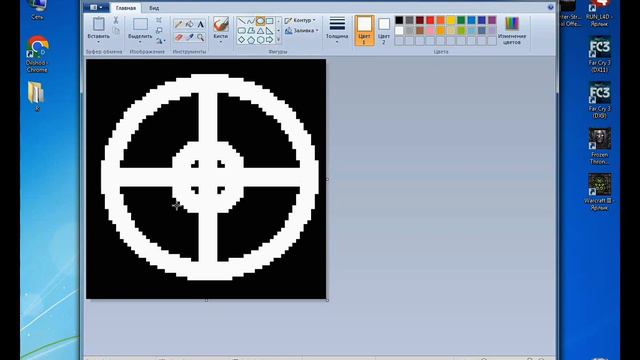Select the Warcraft III desktop shortcut

click(x=599, y=192)
